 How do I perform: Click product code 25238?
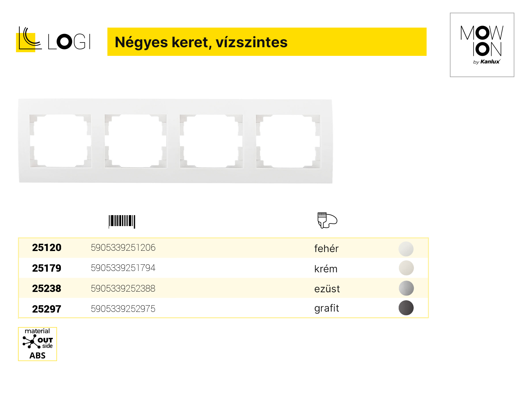click(47, 289)
